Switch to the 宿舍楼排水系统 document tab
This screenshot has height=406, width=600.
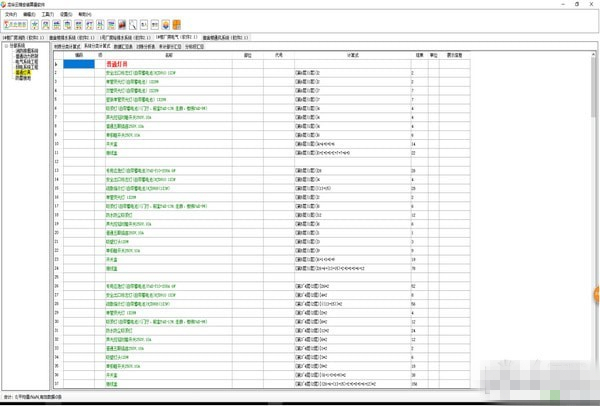pyautogui.click(x=71, y=38)
